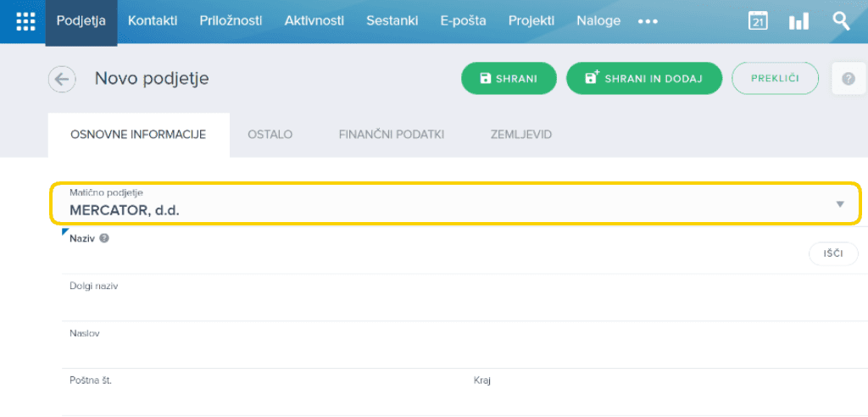Expand the Matično podjetje dropdown arrow
868x417 pixels.
tap(840, 204)
